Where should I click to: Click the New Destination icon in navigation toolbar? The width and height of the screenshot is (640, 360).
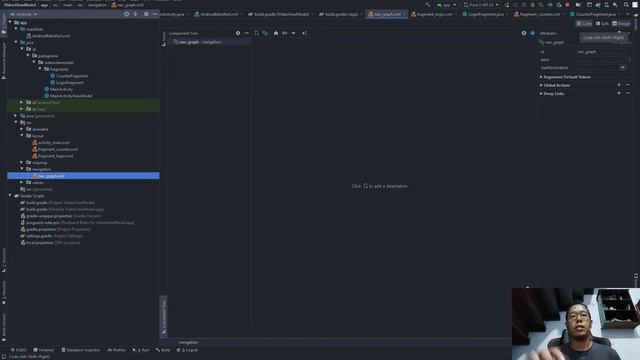tap(256, 33)
